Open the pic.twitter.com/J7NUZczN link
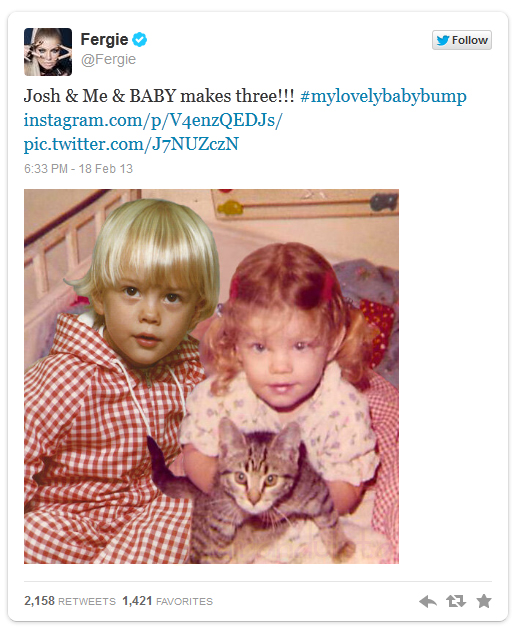Viewport: 523px width, 633px height. (131, 144)
